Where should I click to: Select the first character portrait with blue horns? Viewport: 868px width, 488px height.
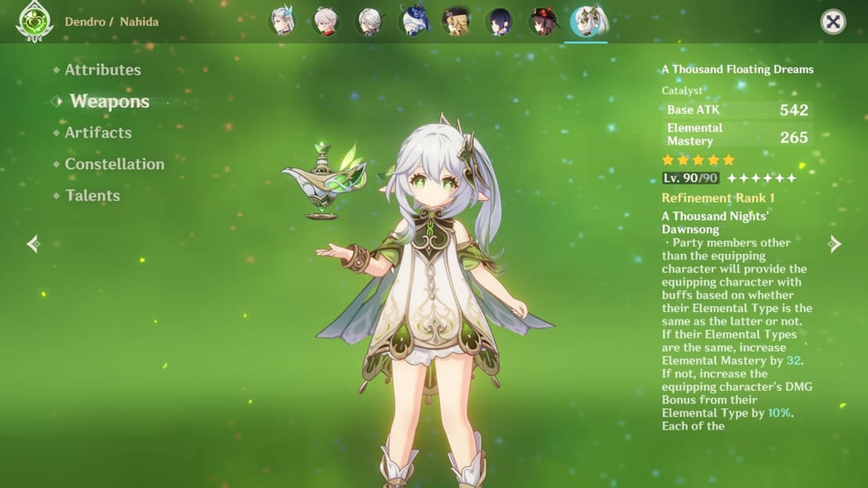[x=283, y=22]
